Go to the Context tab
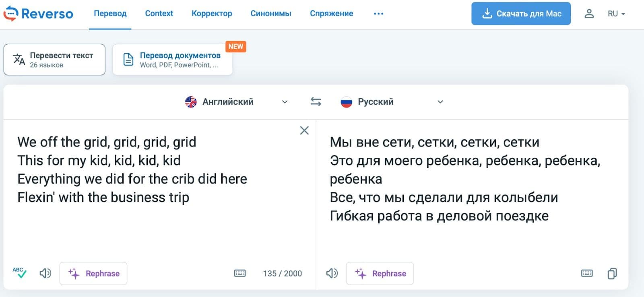 (x=159, y=13)
